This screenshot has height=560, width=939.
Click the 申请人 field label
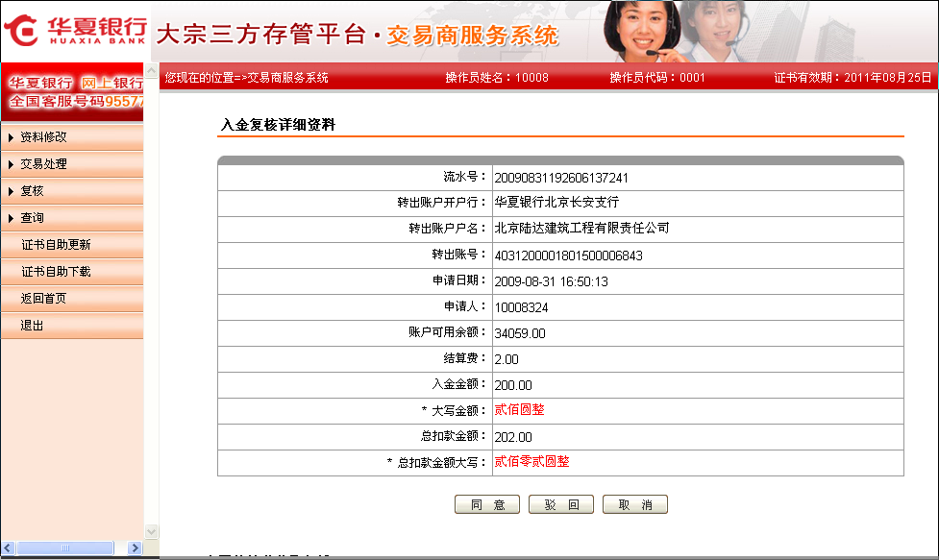(464, 307)
